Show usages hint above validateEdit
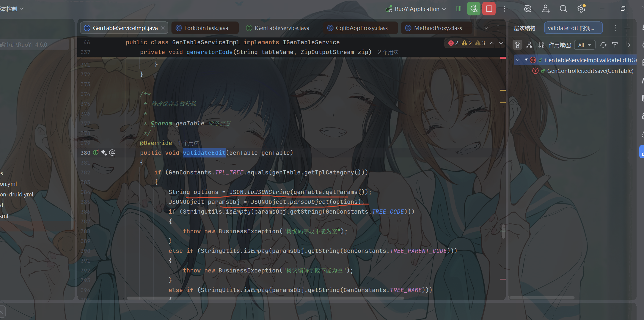The image size is (644, 320). coord(189,143)
